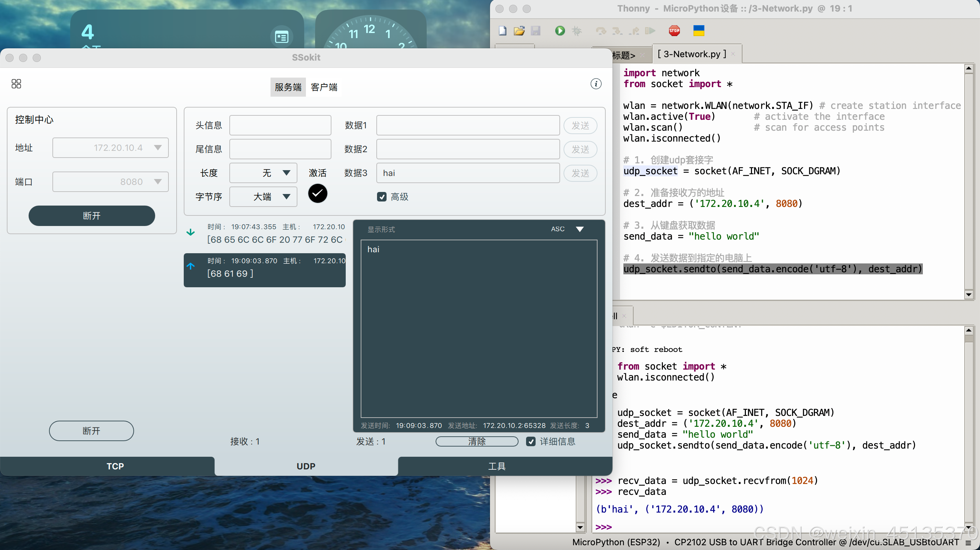The image size is (980, 550).
Task: Create a new file in Thonny
Action: coord(502,31)
